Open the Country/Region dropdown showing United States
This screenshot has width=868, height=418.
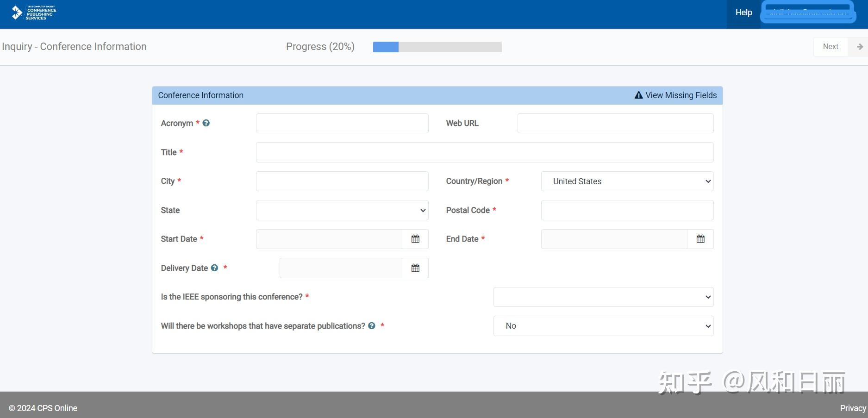click(627, 181)
